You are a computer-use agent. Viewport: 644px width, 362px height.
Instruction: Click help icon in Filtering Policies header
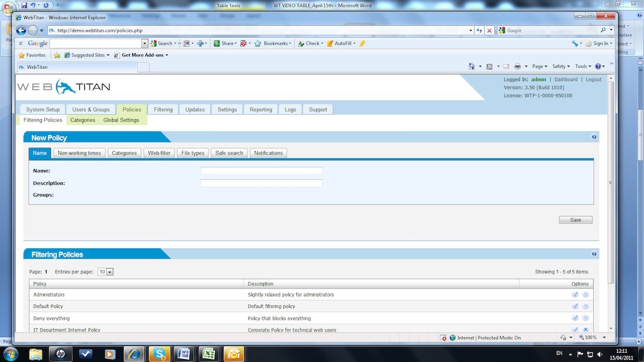click(594, 254)
